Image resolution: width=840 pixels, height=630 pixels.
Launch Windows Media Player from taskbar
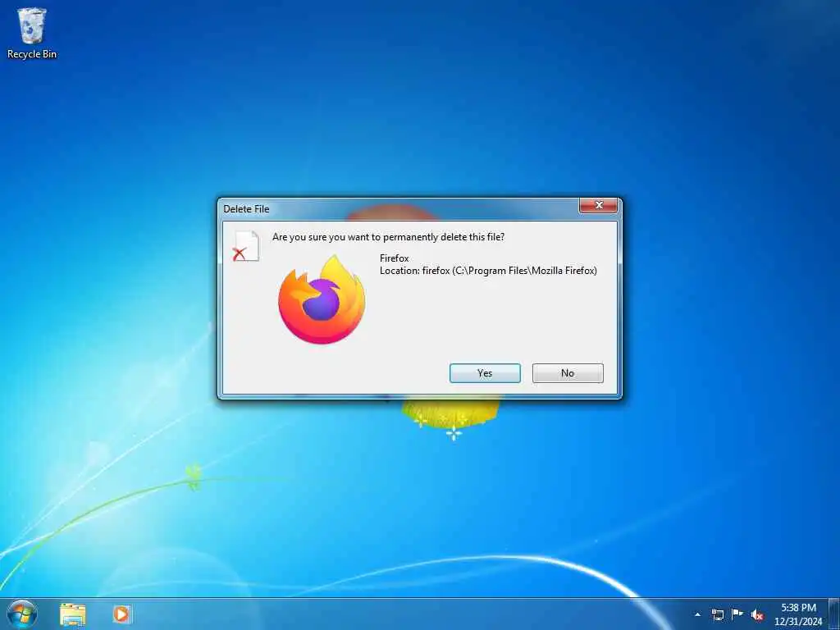point(121,614)
